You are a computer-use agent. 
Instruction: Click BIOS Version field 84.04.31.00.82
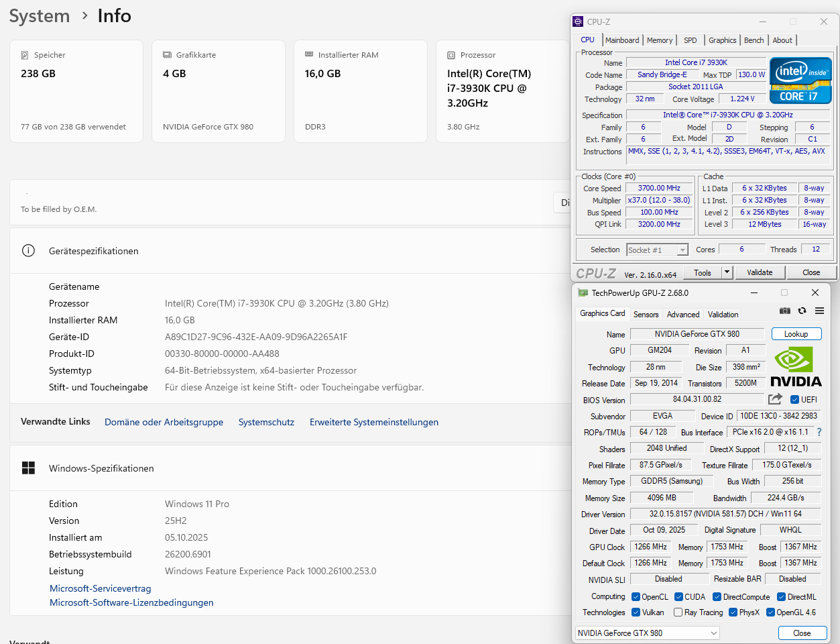pyautogui.click(x=697, y=399)
